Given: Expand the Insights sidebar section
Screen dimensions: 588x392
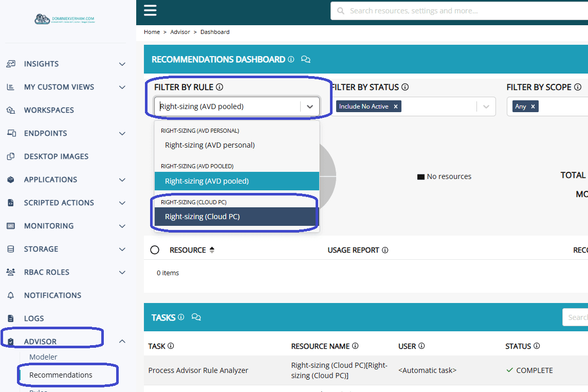Looking at the screenshot, I should point(122,64).
